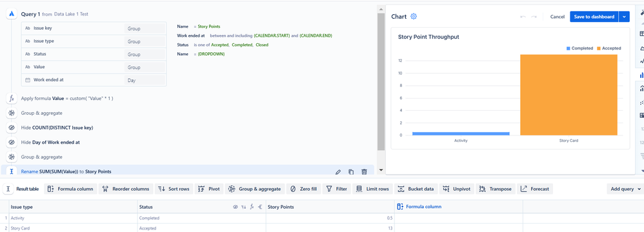
Task: Choose Bucket data in the toolbar
Action: coord(416,189)
